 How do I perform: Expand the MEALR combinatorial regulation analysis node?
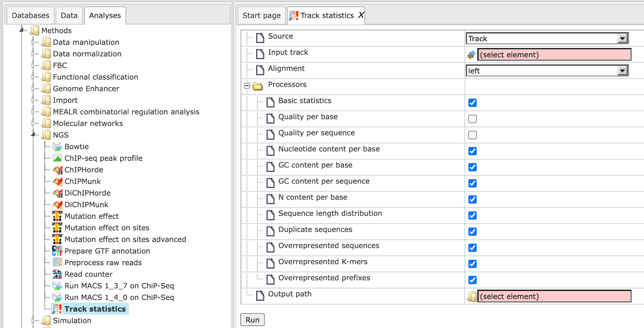click(x=33, y=112)
